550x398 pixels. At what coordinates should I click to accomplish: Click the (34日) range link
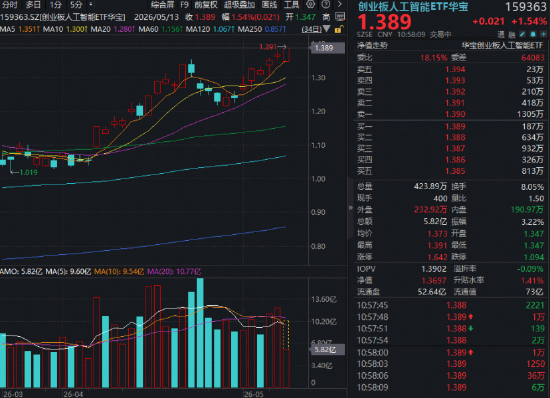coord(311,29)
